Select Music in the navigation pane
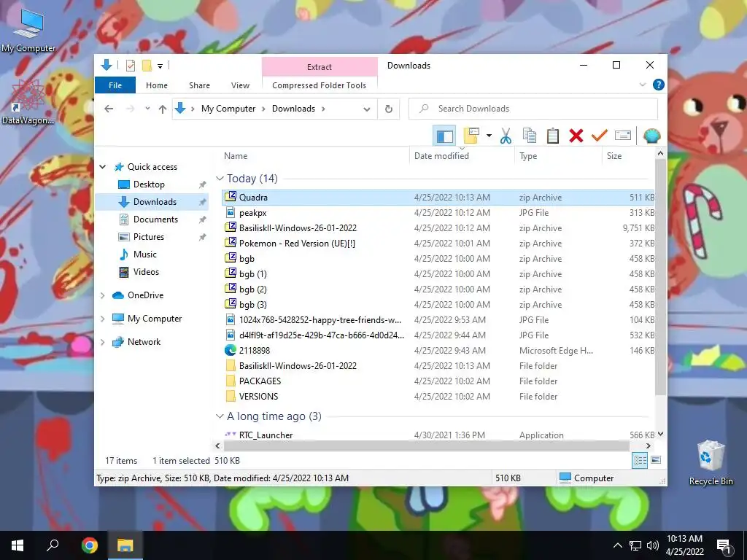The image size is (747, 560). (x=145, y=254)
